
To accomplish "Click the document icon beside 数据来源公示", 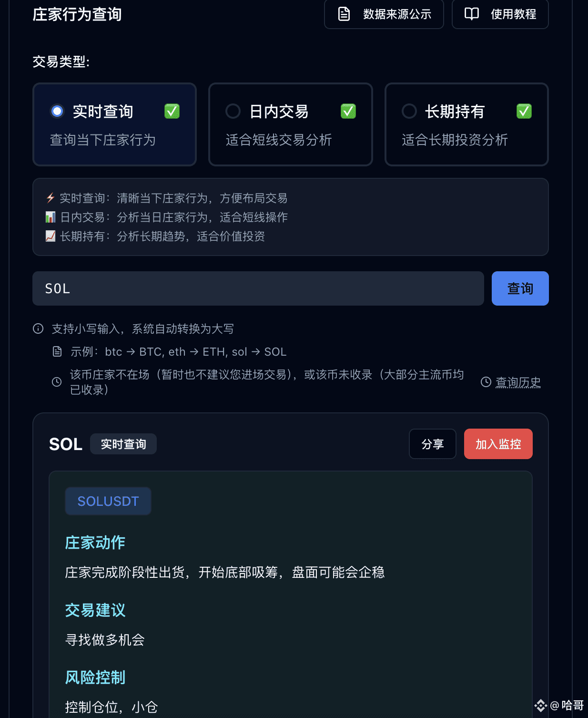I will click(x=344, y=14).
